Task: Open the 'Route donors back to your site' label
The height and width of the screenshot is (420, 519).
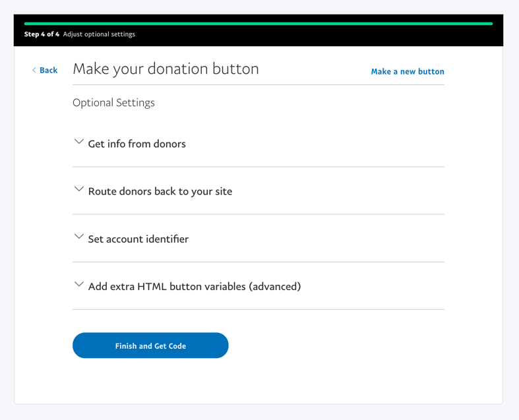Action: coord(160,191)
